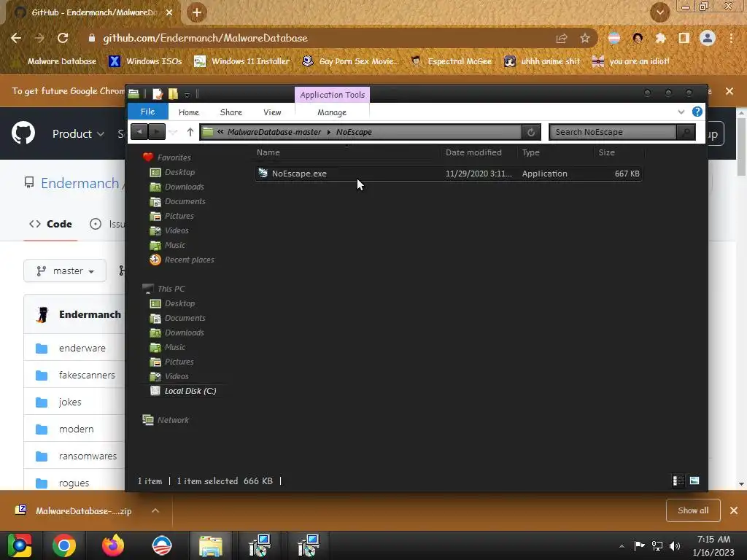Open the View ribbon tab
The height and width of the screenshot is (560, 747).
[272, 112]
